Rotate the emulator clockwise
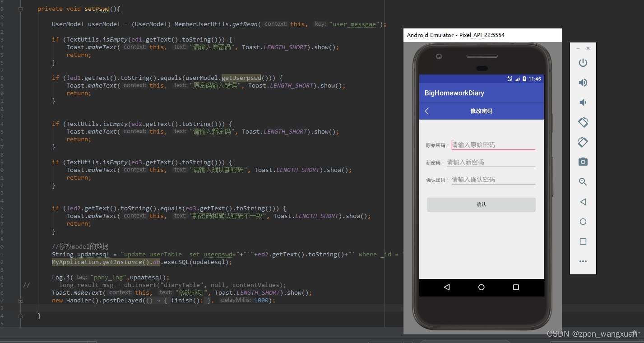The image size is (644, 343). pyautogui.click(x=583, y=142)
